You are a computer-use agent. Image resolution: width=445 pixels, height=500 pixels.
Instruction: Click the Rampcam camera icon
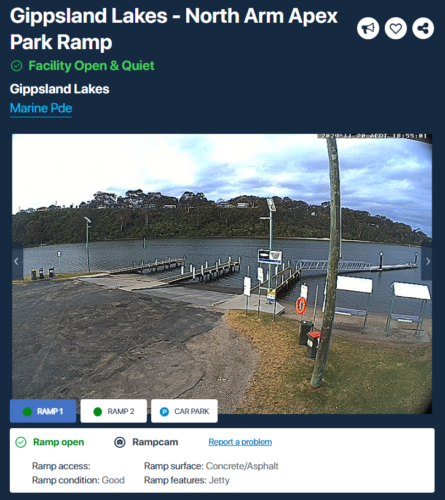[120, 442]
